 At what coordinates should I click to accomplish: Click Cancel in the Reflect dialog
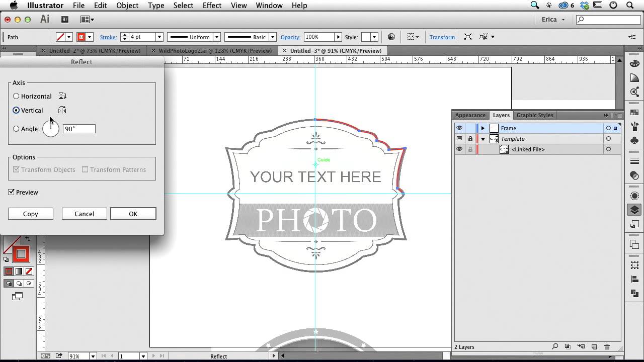pyautogui.click(x=84, y=214)
